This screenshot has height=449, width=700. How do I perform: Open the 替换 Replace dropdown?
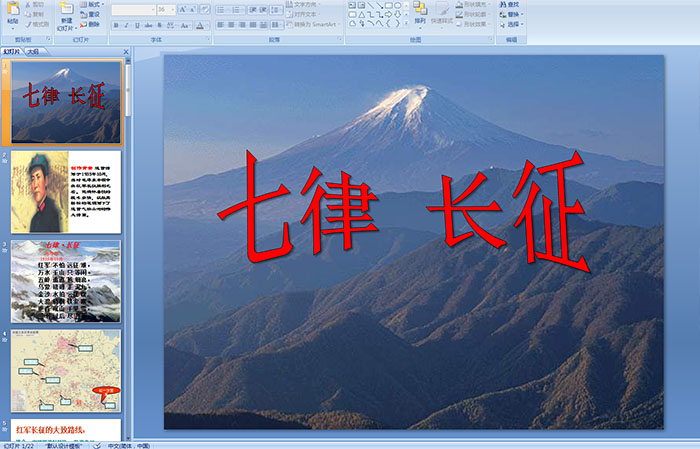point(512,14)
